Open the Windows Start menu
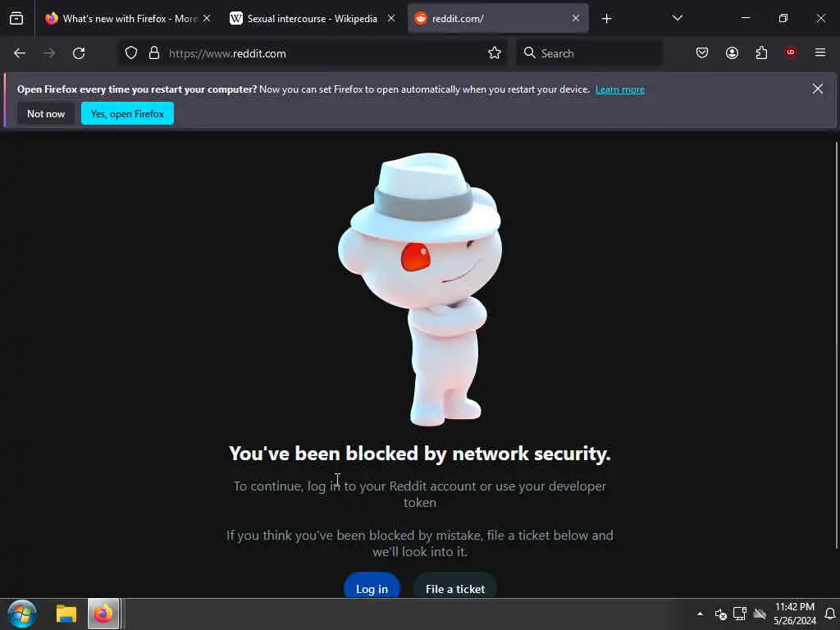Viewport: 840px width, 630px height. [22, 614]
